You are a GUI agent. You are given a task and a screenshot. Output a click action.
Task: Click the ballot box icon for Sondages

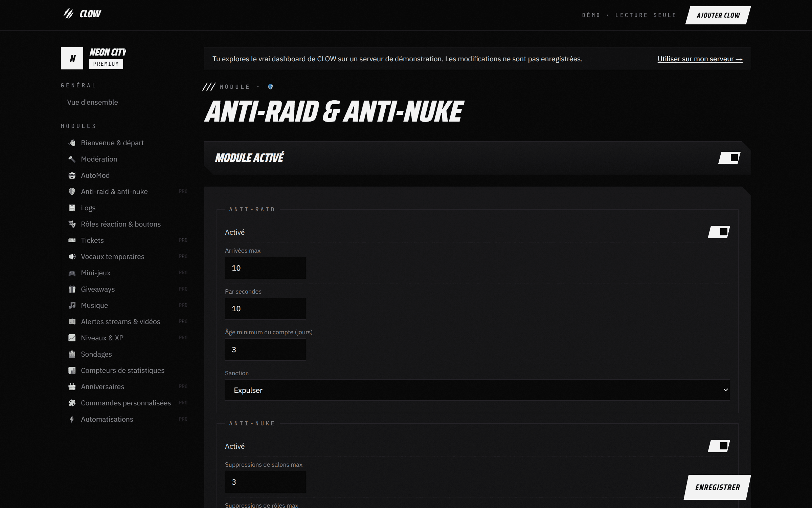click(x=72, y=354)
